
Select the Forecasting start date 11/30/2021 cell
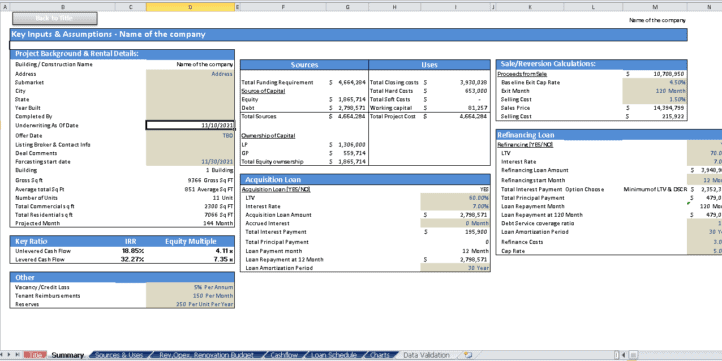[190, 162]
